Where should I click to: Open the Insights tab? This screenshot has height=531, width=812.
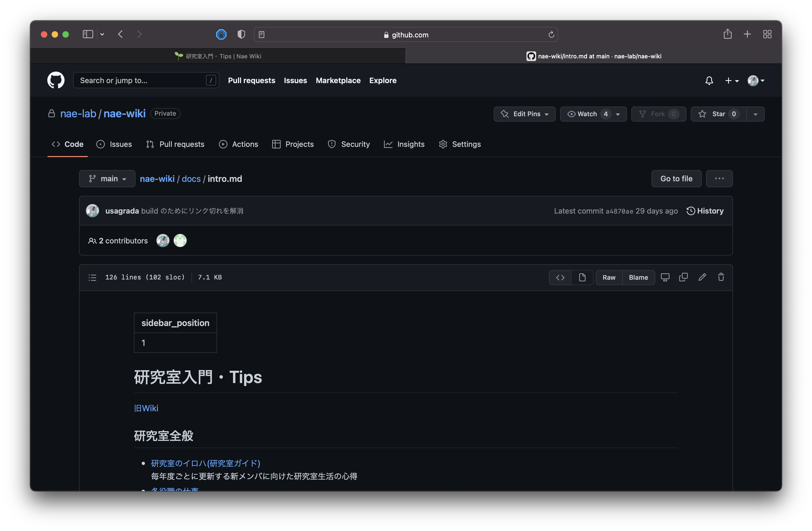pos(404,144)
